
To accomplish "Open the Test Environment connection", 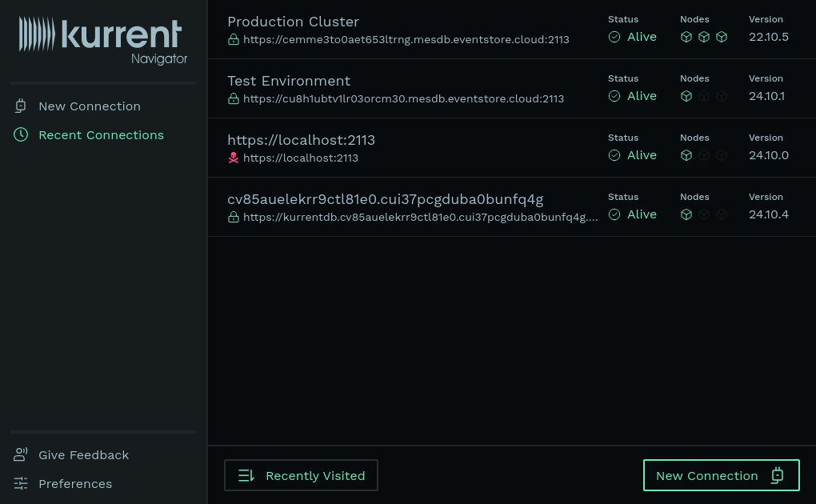I will 289,82.
